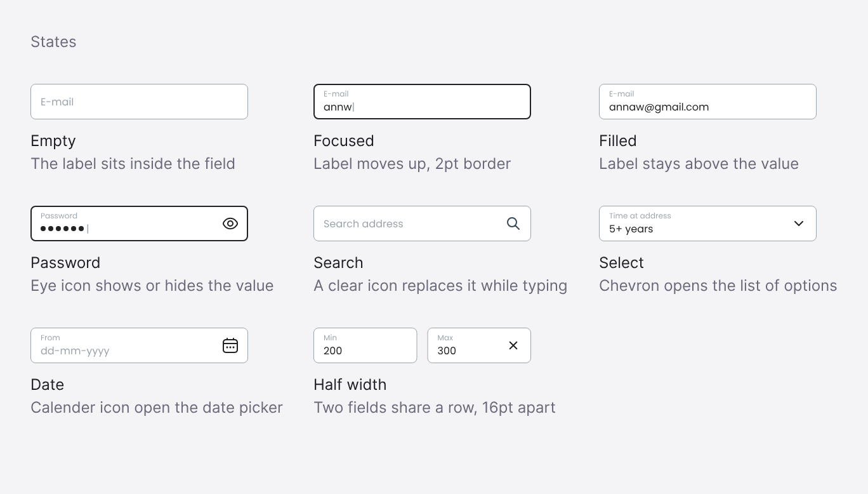Screen dimensions: 868x494
Task: Click "The label sits inside the field" text
Action: (133, 164)
